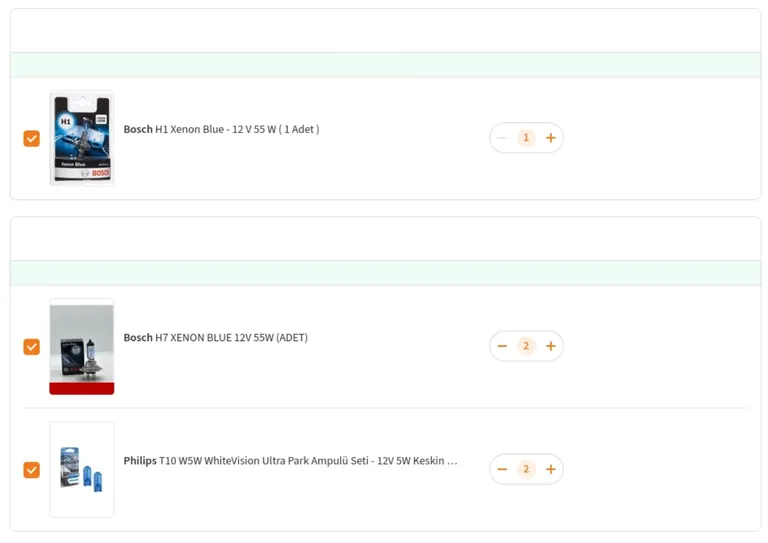Open Bosch H1 Xenon Blue 12 V 55 W link
Image resolution: width=768 pixels, height=543 pixels.
point(221,129)
